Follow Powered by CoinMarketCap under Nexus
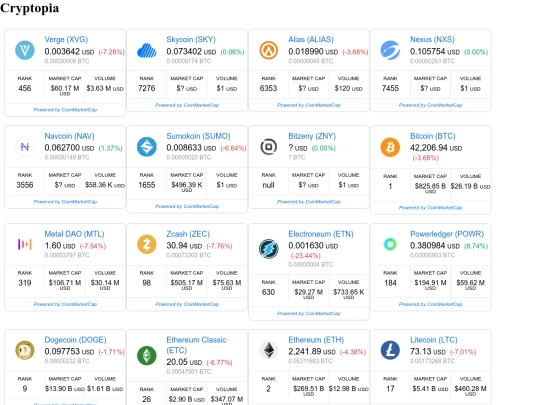Image resolution: width=540 pixels, height=405 pixels. [x=430, y=105]
